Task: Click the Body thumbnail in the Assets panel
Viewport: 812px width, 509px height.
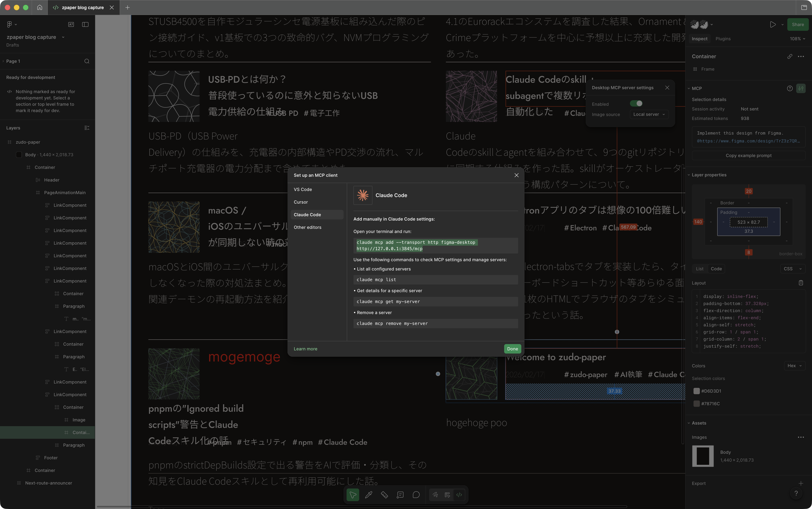Action: tap(703, 456)
